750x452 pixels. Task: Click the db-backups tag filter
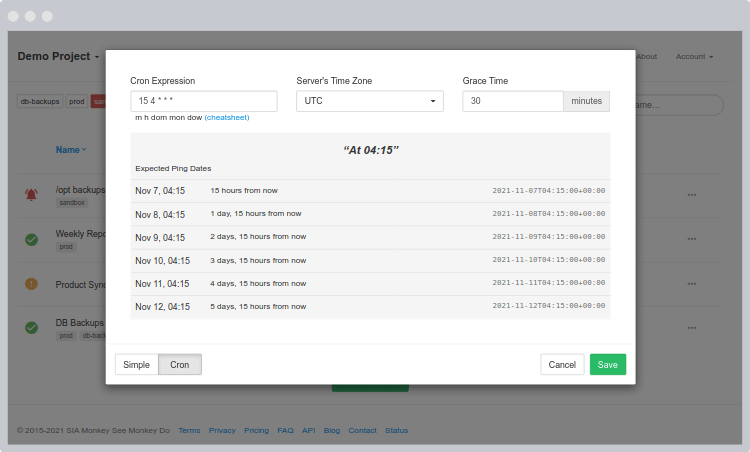(x=40, y=101)
